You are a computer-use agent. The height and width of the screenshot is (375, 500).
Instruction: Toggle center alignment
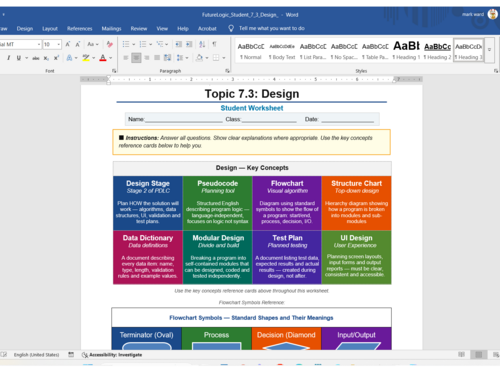click(x=136, y=58)
